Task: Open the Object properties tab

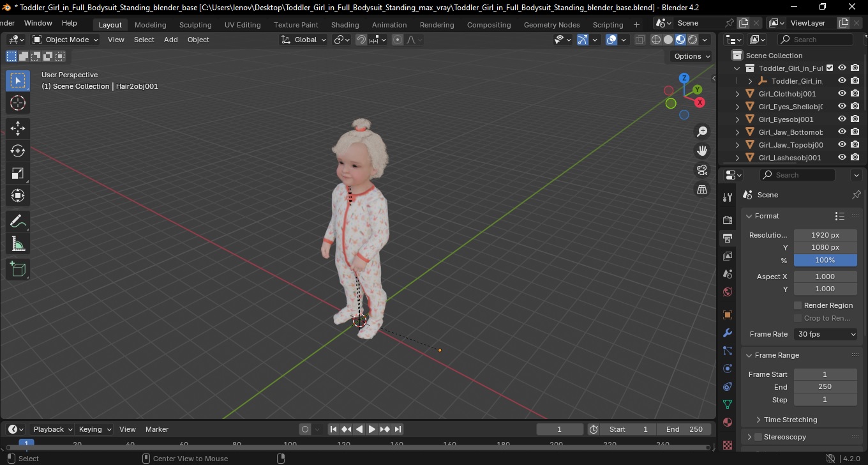Action: (x=728, y=315)
